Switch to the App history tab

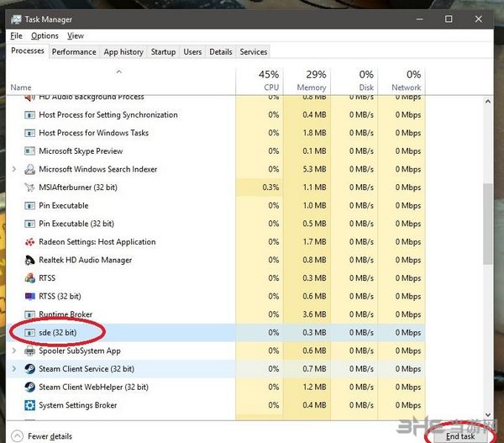point(123,52)
